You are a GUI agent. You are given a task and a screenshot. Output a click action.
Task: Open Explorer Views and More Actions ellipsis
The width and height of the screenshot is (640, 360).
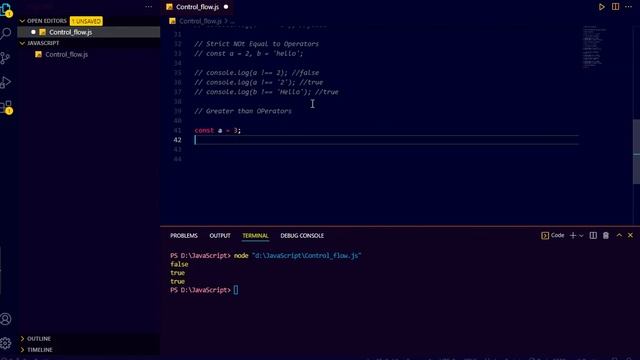click(x=149, y=7)
